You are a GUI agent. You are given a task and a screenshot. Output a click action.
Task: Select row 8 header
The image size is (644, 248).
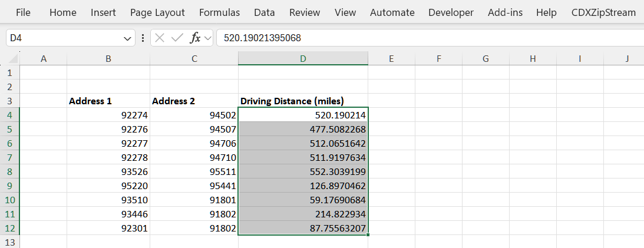[x=10, y=171]
